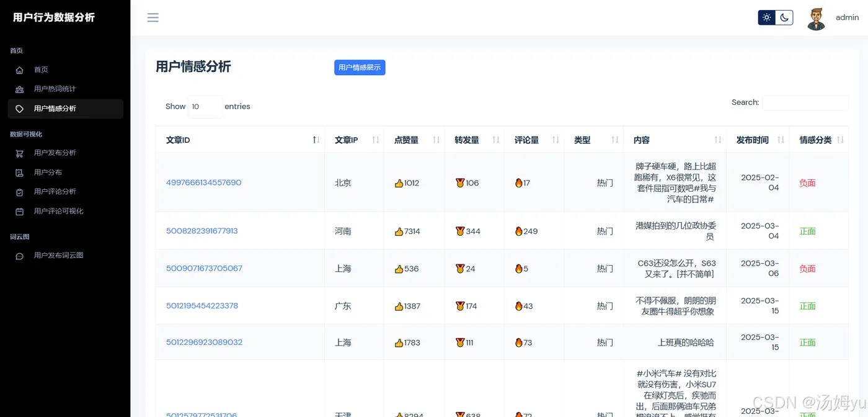Click fire icon next to 5
Screen dimensions: 868x417
point(519,269)
